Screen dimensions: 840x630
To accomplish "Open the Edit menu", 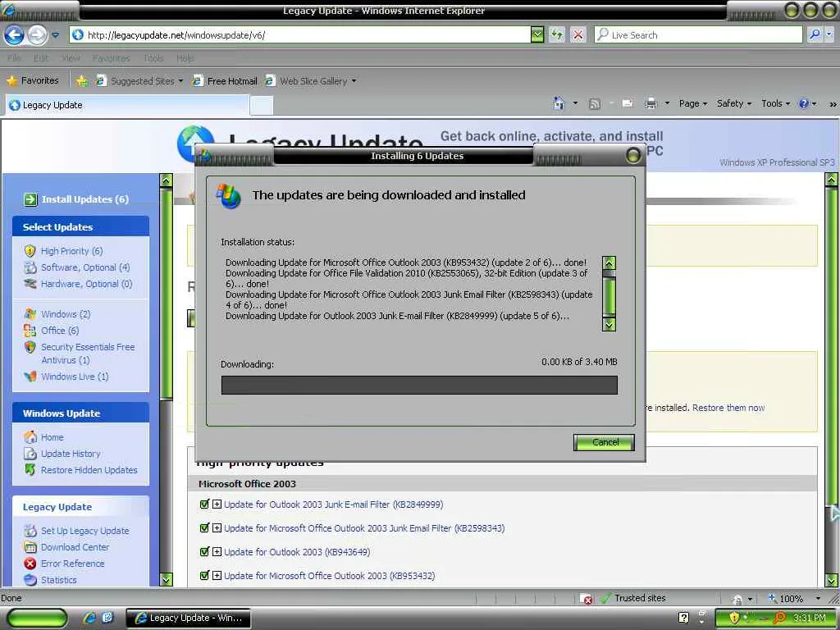I will click(41, 58).
